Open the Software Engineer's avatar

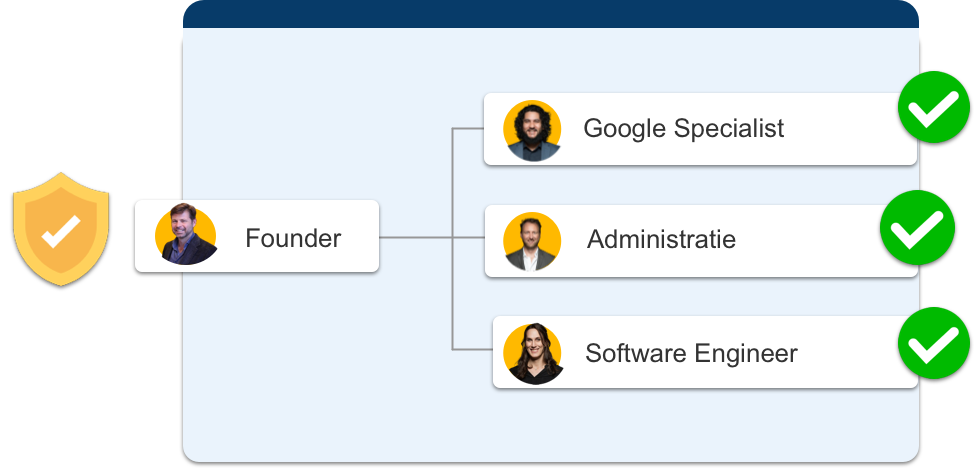click(x=534, y=353)
